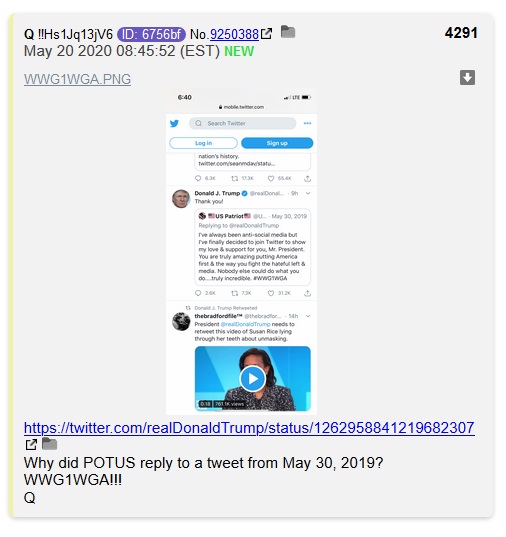
Task: Click share icon on the Thank you tweet
Action: 307,293
